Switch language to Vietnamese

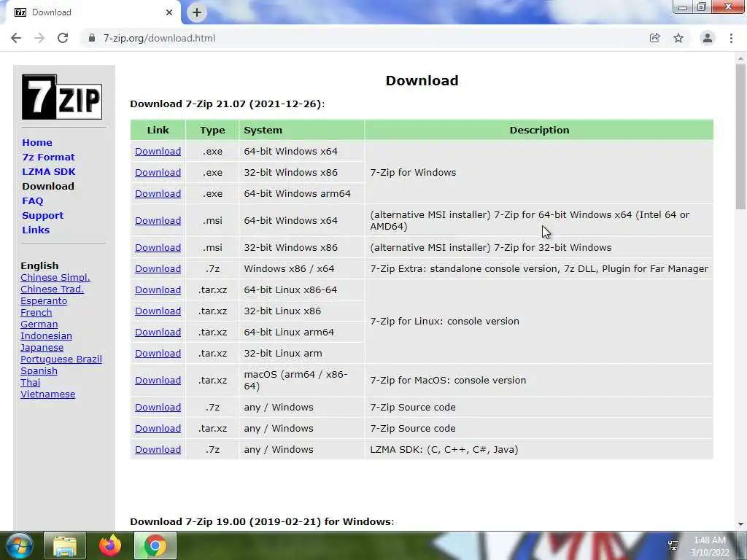click(x=47, y=394)
